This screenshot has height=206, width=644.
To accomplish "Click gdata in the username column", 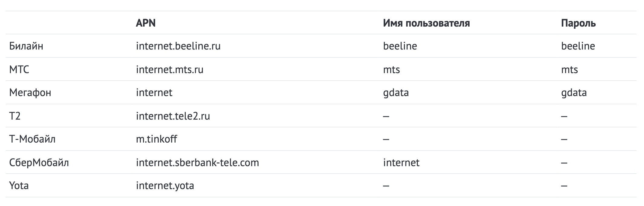I will [396, 92].
